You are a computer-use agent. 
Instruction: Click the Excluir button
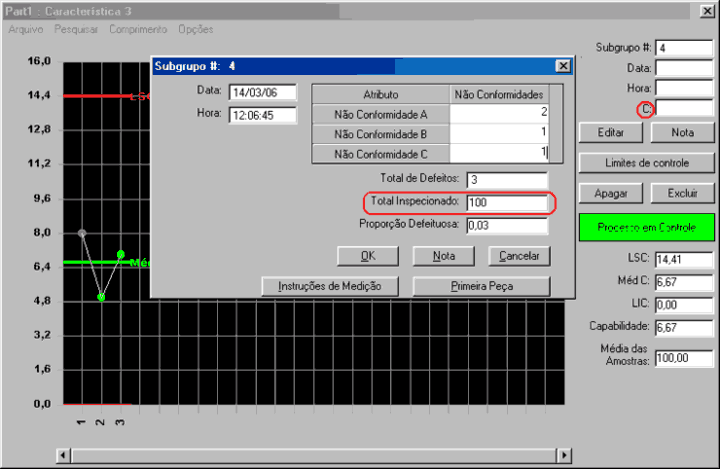(683, 193)
